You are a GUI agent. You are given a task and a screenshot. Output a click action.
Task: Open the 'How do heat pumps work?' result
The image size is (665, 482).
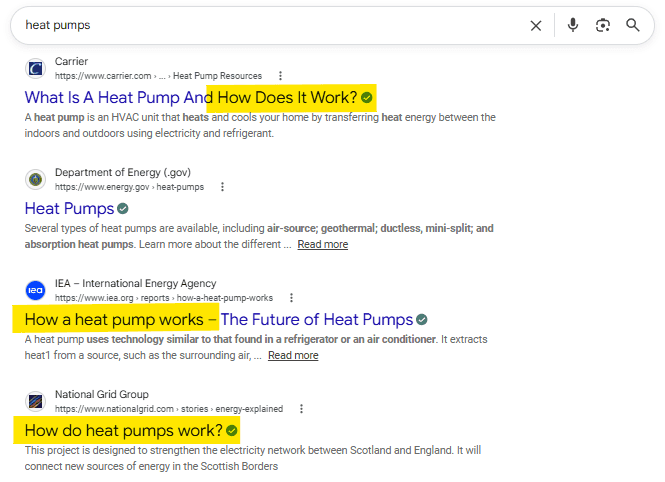click(x=123, y=431)
